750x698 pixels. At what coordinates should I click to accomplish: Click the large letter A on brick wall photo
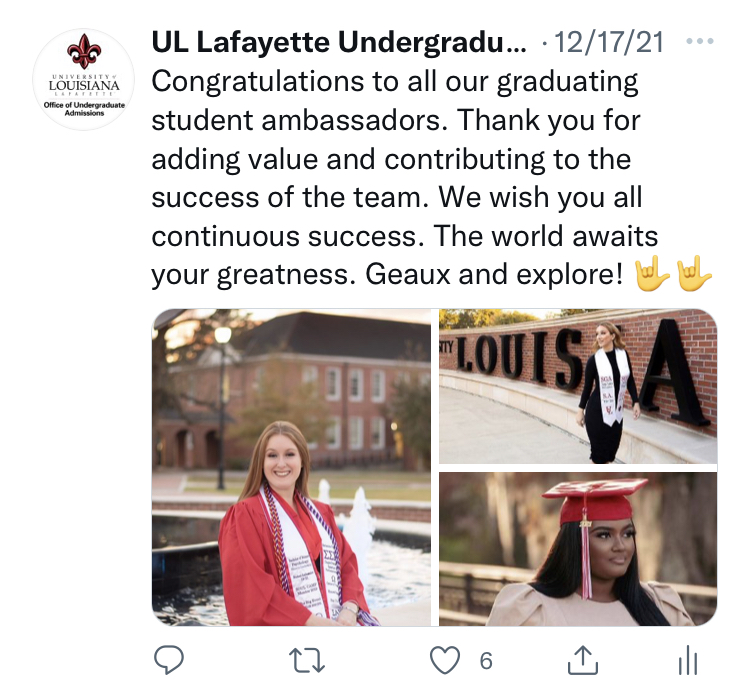[675, 371]
